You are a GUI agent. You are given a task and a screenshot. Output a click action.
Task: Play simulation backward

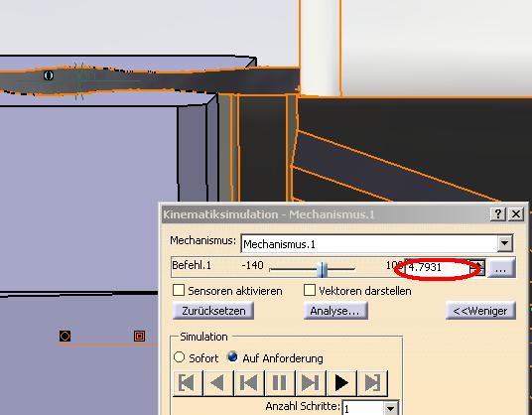217,383
